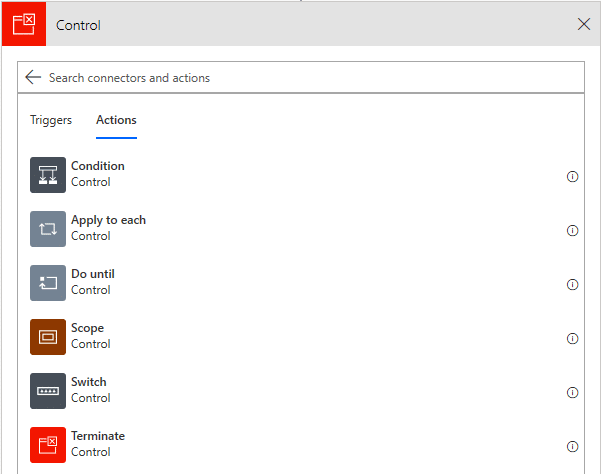601x474 pixels.
Task: Click the brown Scope action icon
Action: click(x=48, y=337)
